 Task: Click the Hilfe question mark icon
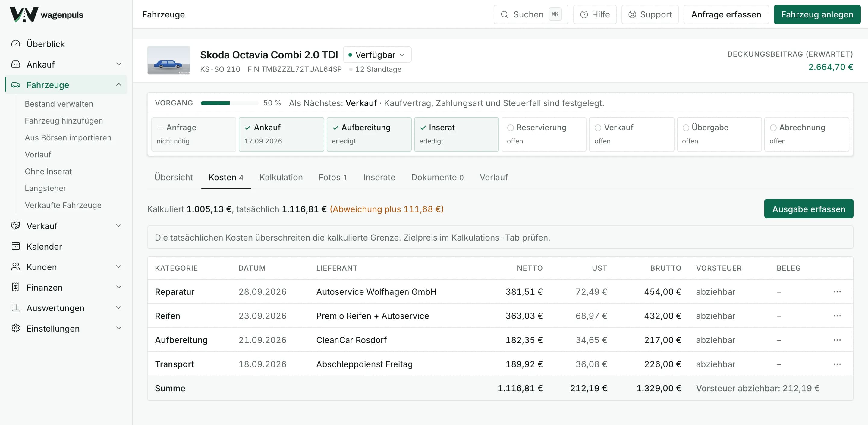tap(584, 14)
